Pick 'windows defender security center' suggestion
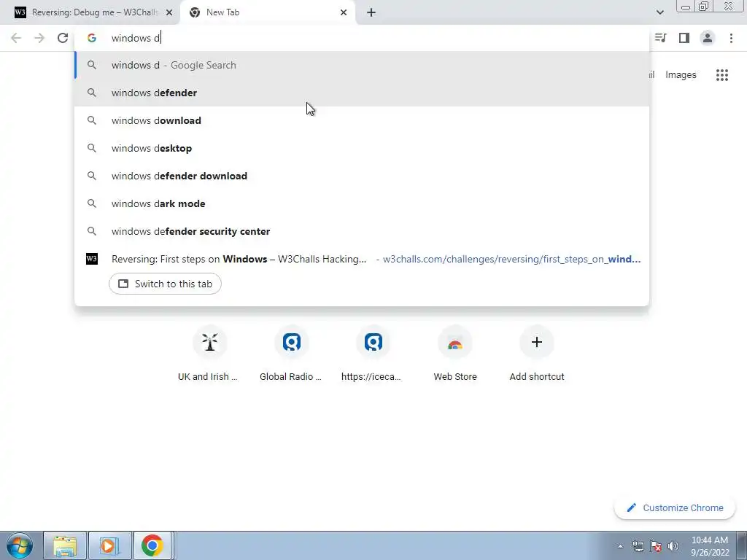 coord(362,231)
